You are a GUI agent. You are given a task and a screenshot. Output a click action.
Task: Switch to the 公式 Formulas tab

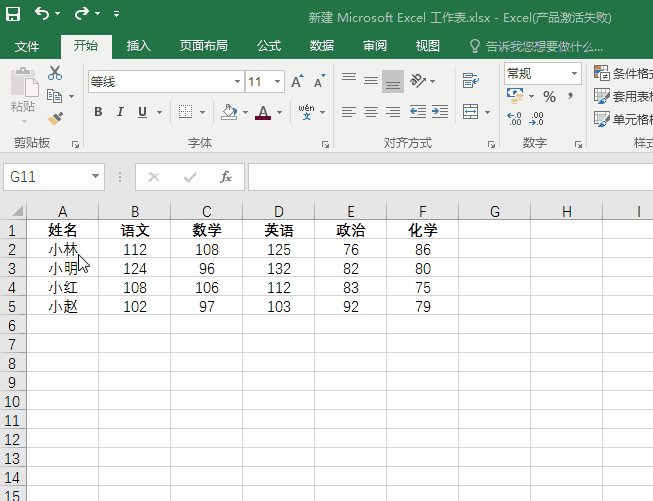(269, 46)
